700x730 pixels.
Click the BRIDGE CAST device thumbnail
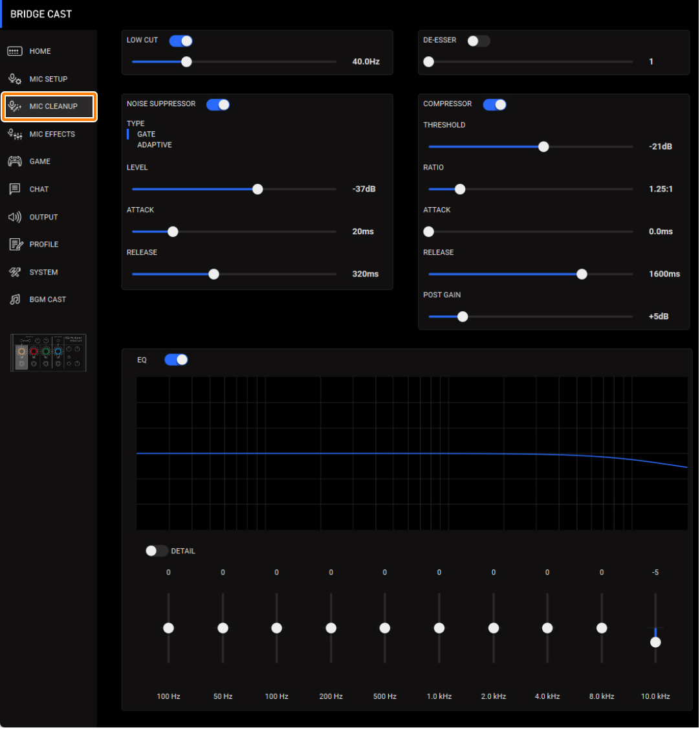[49, 353]
